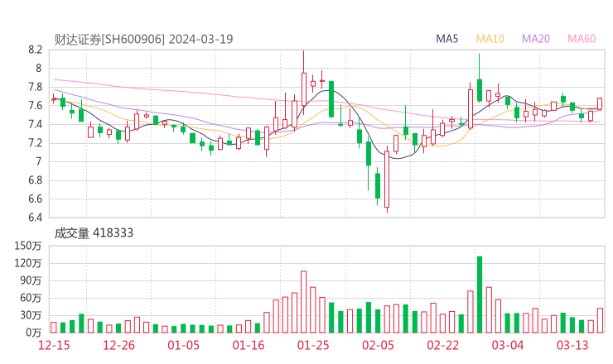The width and height of the screenshot is (613, 364).
Task: Click the 12-26 date axis label
Action: [118, 345]
